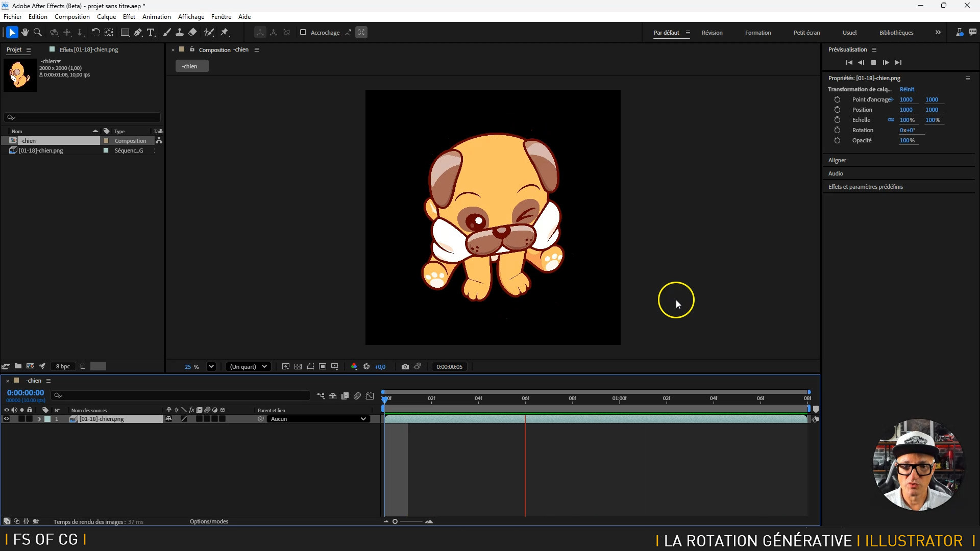Screen dimensions: 980x551
Task: Click Options/modes toggle in timeline
Action: (x=209, y=521)
